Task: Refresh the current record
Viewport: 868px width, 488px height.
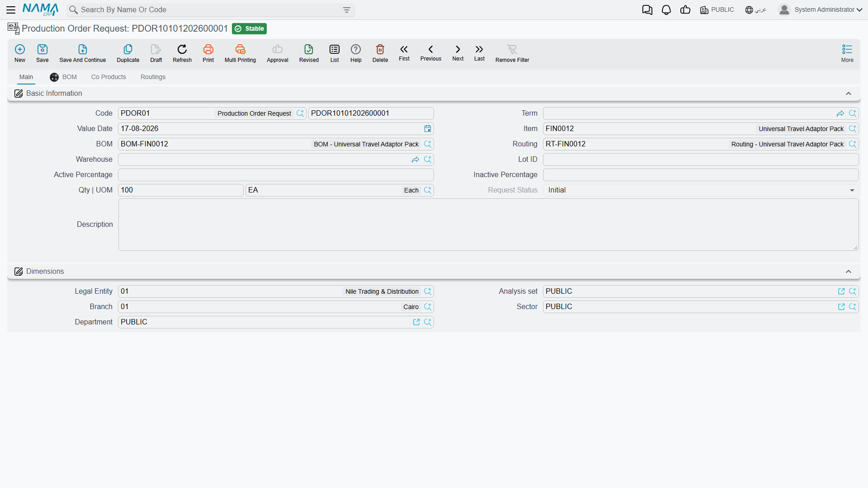Action: pyautogui.click(x=182, y=53)
